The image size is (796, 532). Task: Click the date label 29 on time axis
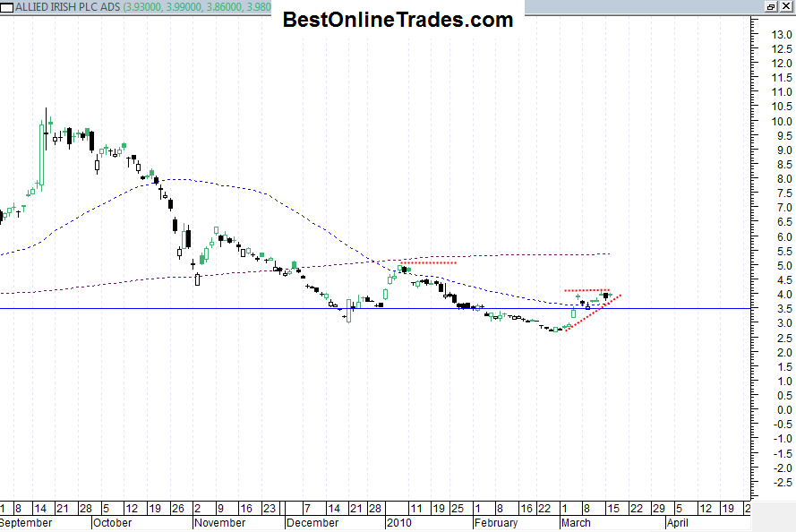click(658, 509)
